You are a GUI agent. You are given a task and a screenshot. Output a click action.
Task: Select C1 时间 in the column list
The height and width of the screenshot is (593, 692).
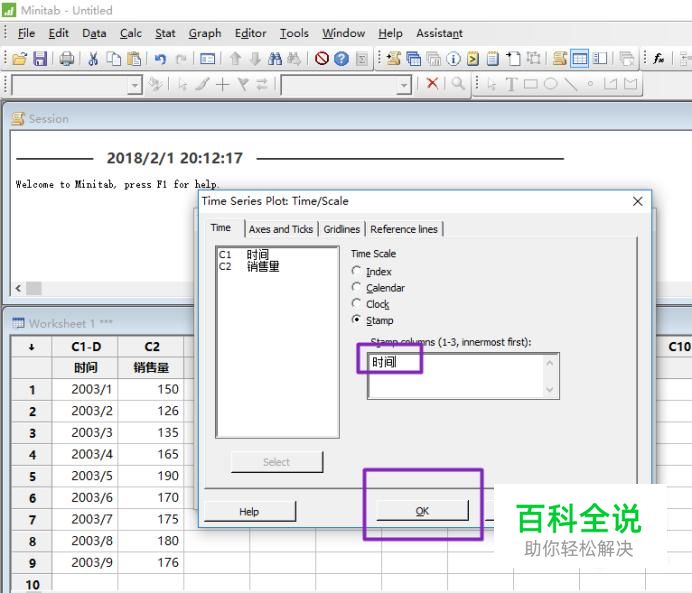point(244,255)
